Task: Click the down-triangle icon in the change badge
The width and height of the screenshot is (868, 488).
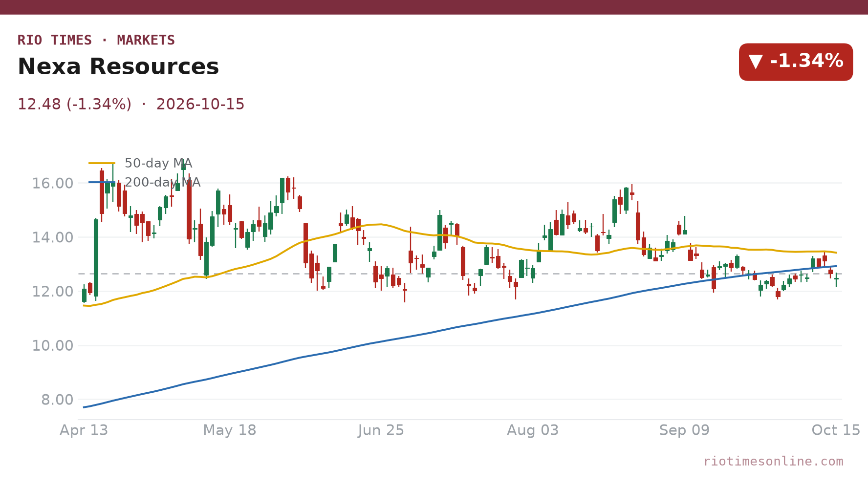Action: pyautogui.click(x=756, y=62)
